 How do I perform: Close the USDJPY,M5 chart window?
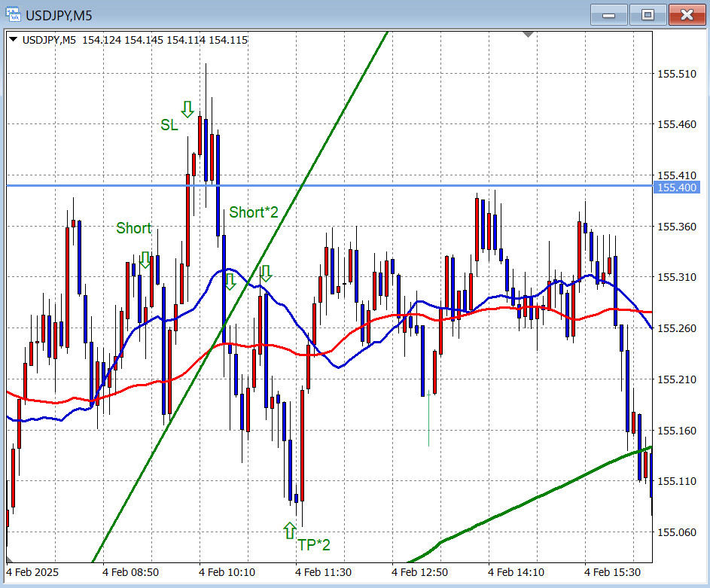click(686, 14)
